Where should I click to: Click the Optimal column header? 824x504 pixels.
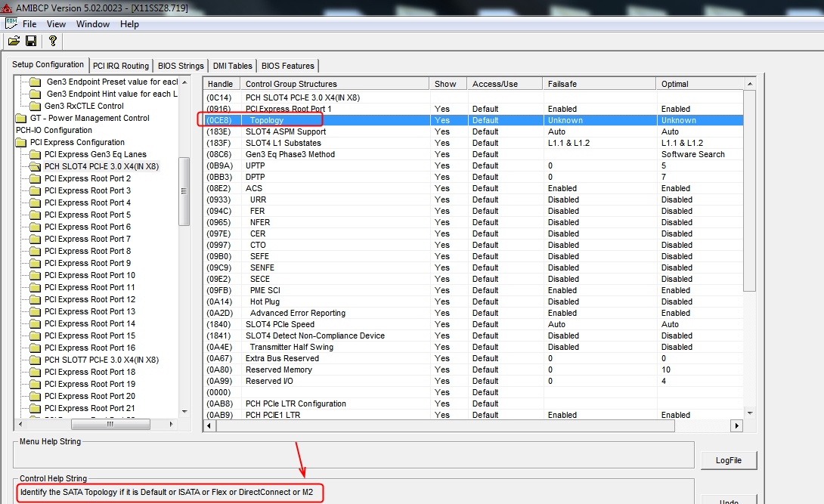point(701,84)
